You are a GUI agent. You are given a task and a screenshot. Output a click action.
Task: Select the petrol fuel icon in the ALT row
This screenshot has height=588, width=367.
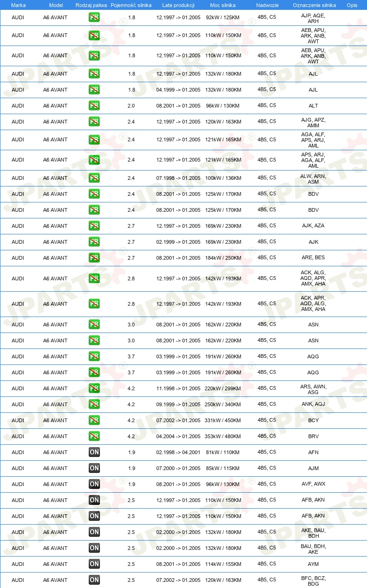click(x=94, y=106)
